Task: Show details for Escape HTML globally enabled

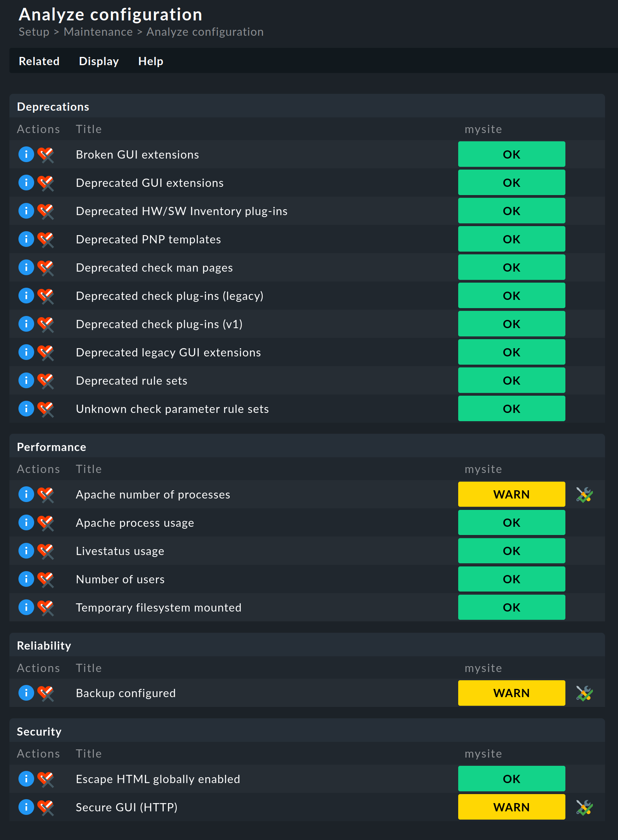Action: (x=26, y=779)
